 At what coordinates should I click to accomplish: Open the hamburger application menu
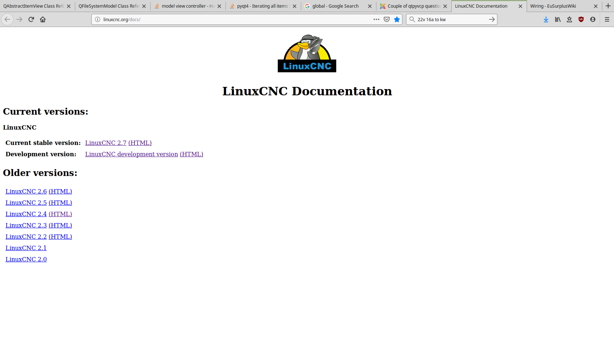point(607,19)
